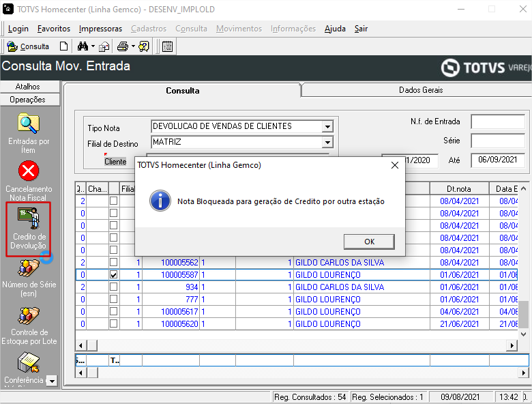Click the N.f. de Entrada input field
This screenshot has height=404, width=532.
coord(498,121)
